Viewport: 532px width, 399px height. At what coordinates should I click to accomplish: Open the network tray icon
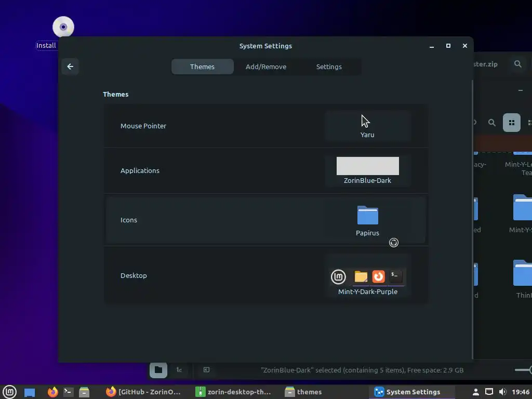coord(489,392)
